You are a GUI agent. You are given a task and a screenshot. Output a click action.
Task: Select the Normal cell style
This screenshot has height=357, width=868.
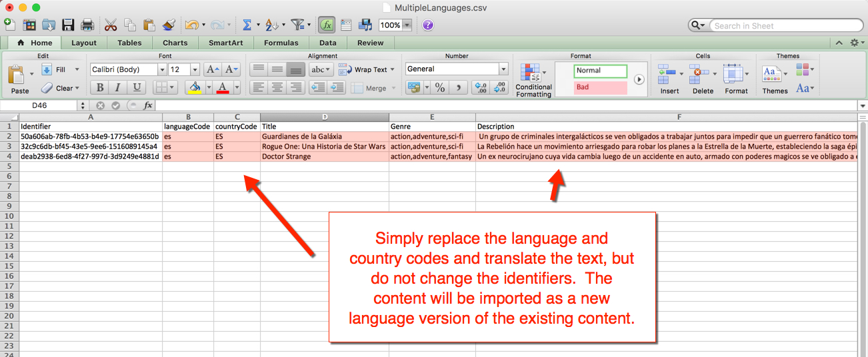point(601,71)
